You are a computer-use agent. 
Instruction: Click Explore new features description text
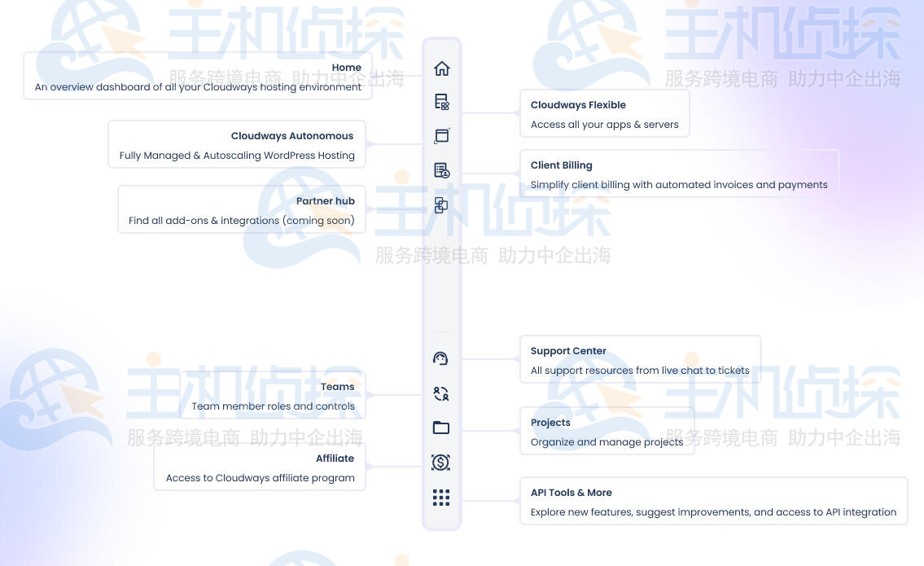[x=713, y=511]
